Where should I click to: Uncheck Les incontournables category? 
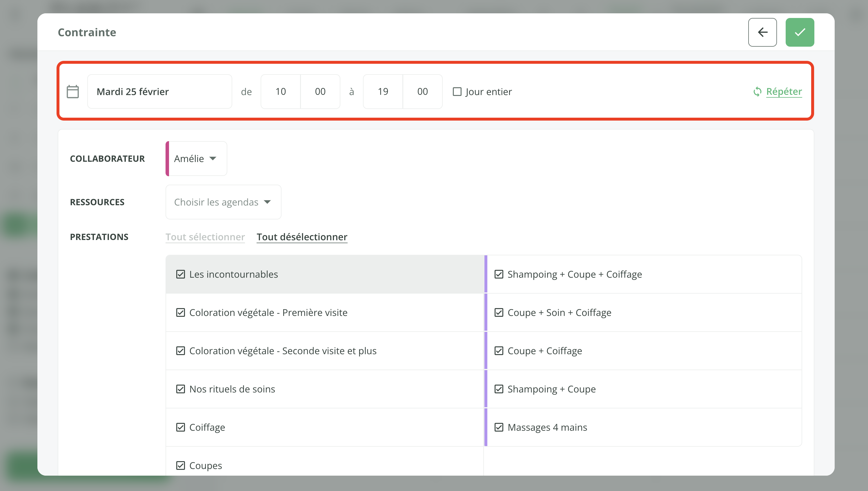(x=181, y=274)
